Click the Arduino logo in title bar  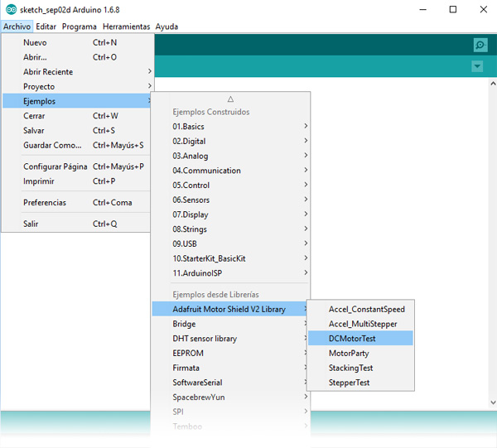coord(9,9)
